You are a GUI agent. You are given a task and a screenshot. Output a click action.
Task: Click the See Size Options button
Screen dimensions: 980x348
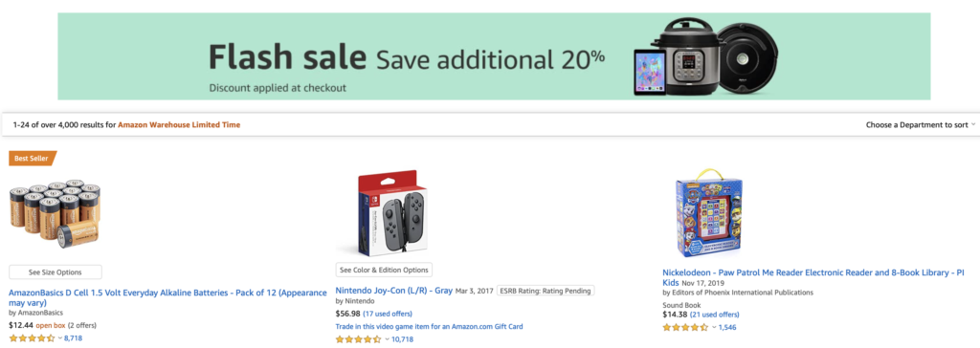[55, 272]
